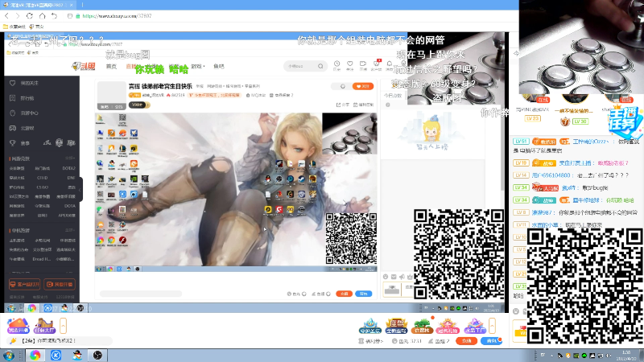Go back with the browser back arrow
This screenshot has height=362, width=644.
tap(6, 16)
